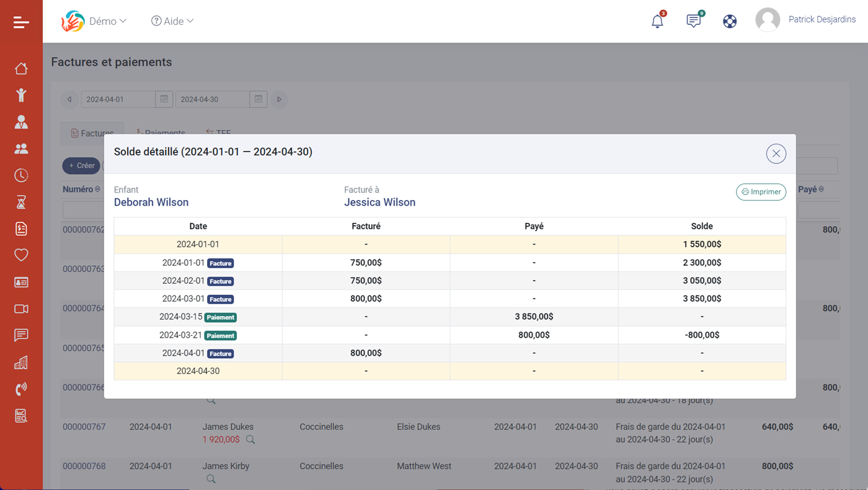
Task: Open calendar picker for start date 2024-04-01
Action: coord(164,99)
